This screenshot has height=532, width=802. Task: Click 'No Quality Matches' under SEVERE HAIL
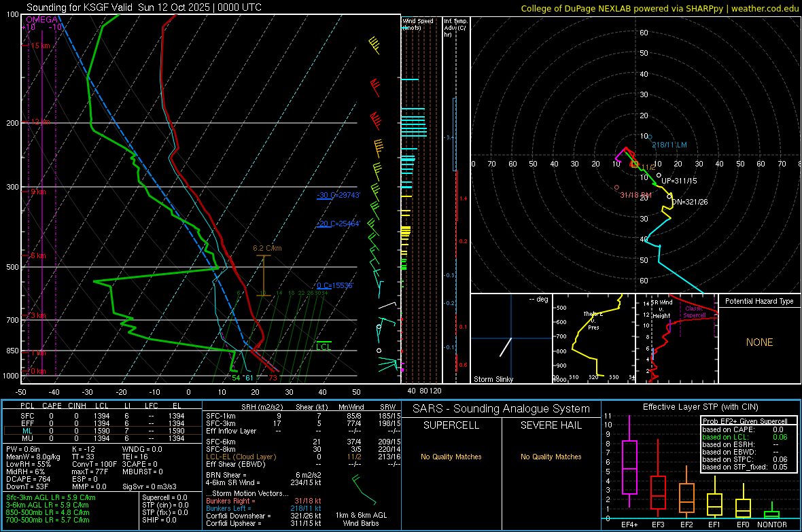coord(551,457)
